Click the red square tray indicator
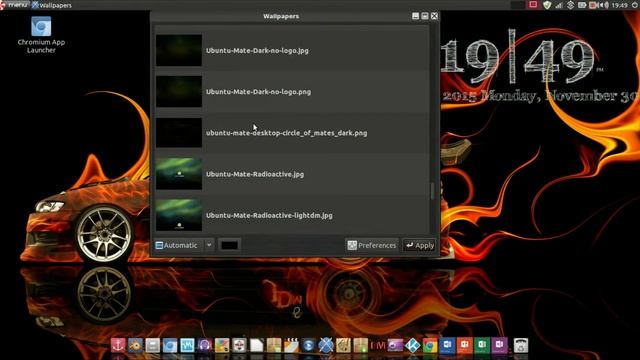This screenshot has height=360, width=640. click(x=533, y=4)
